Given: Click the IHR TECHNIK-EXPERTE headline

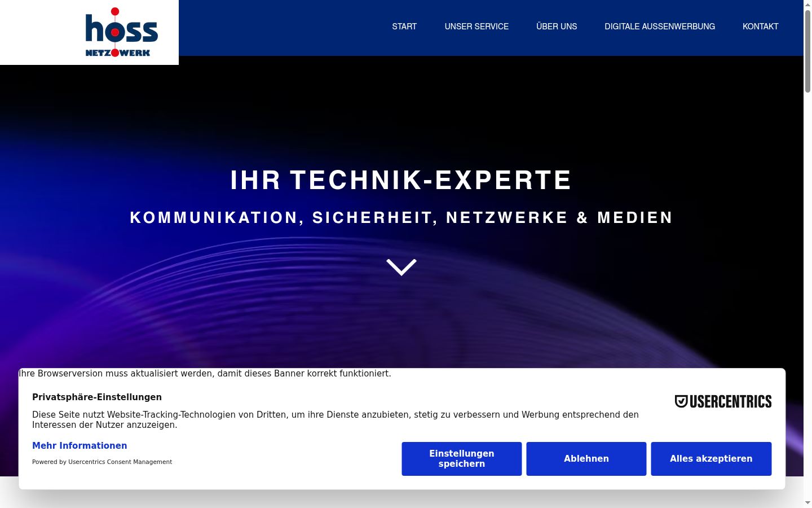Looking at the screenshot, I should pos(401,181).
